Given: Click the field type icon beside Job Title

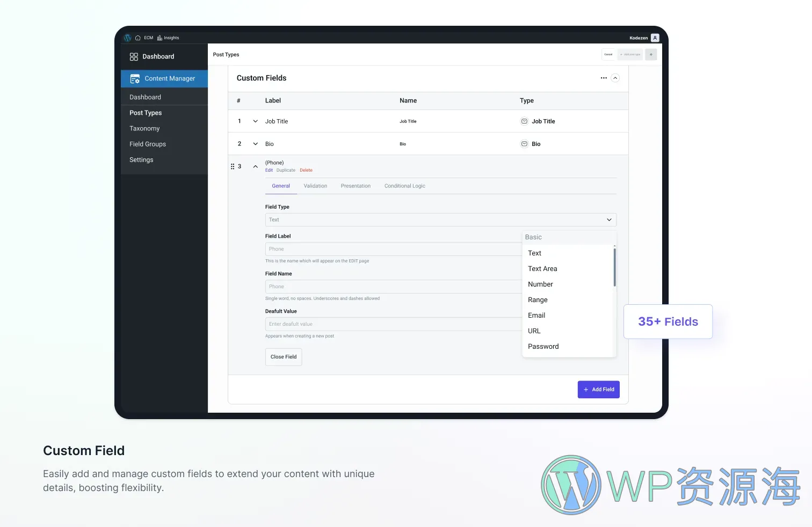Looking at the screenshot, I should (x=524, y=121).
